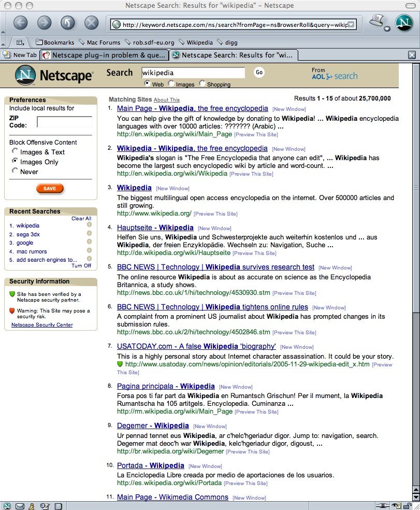Click the vertical scrollbar thumb
Viewport: 420px width, 510px height.
tap(416, 188)
